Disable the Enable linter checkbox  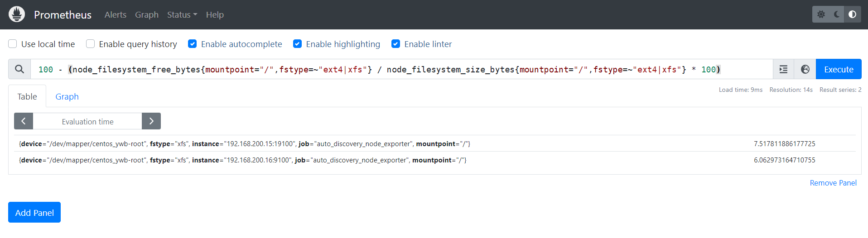point(396,44)
